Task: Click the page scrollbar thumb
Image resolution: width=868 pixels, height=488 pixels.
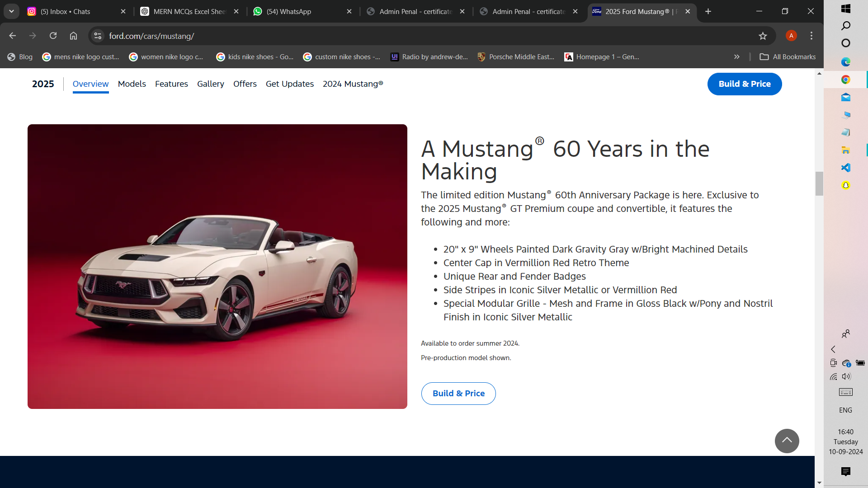Action: coord(819,183)
